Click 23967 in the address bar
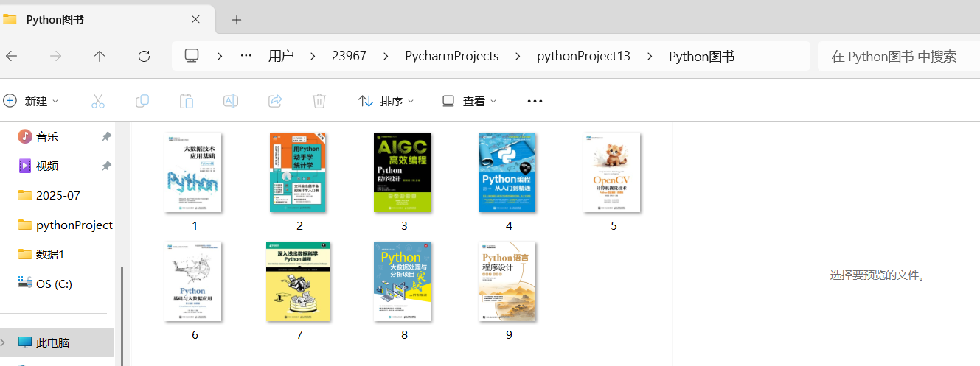 click(349, 56)
